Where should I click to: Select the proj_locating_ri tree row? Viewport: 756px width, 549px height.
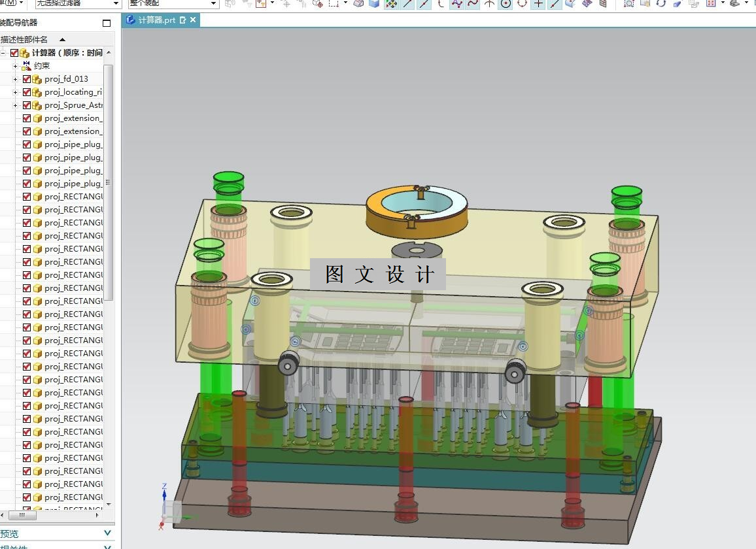pyautogui.click(x=73, y=92)
